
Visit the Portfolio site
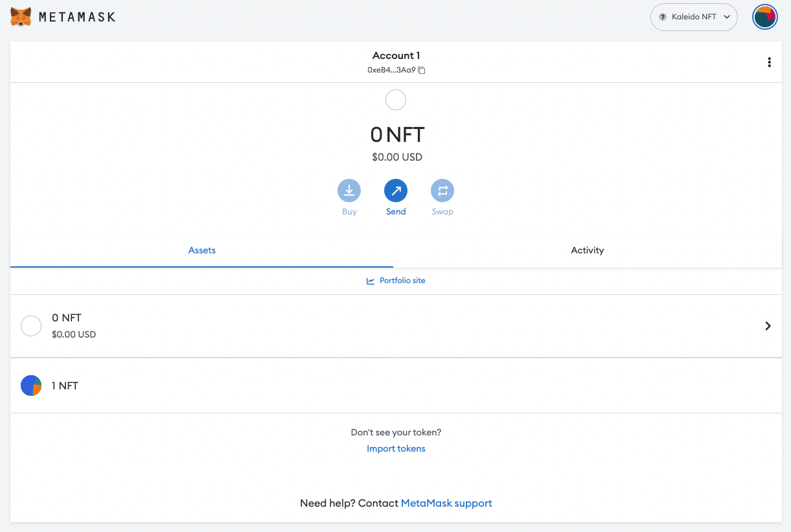(x=402, y=281)
